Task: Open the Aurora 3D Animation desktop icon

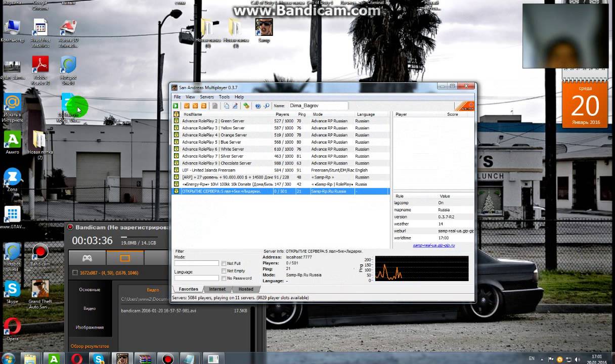Action: coord(68,33)
